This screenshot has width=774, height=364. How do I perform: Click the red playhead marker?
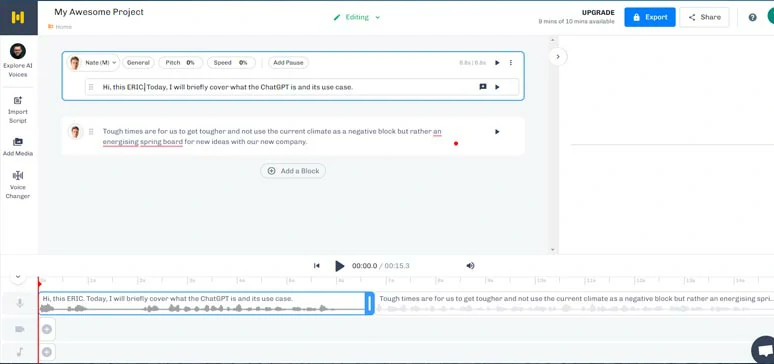[x=39, y=283]
